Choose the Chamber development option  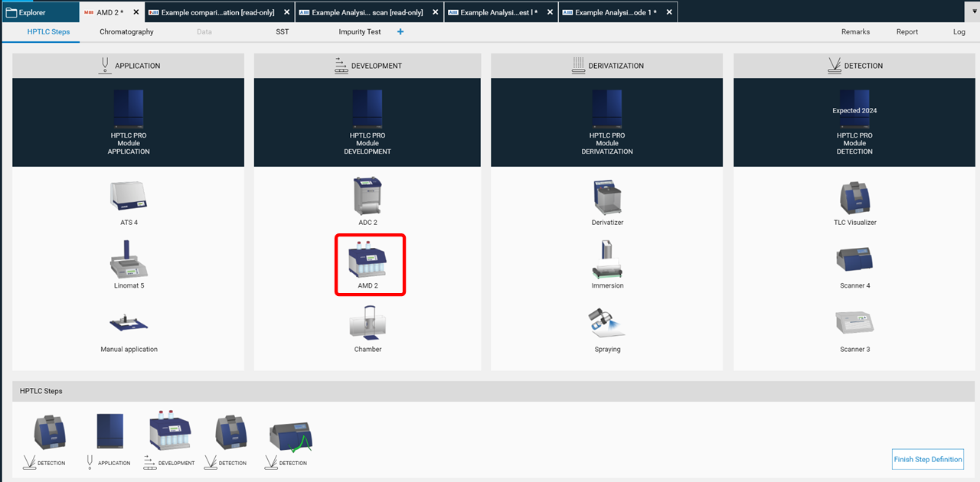[367, 325]
